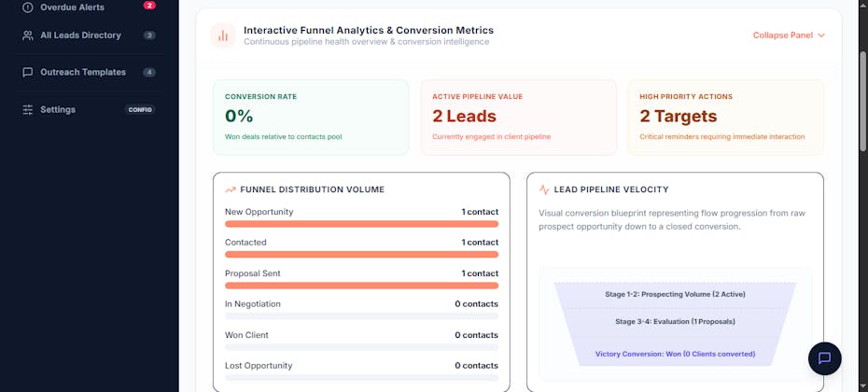Click the bar chart funnel analytics icon
Screen dimensions: 868x392
pyautogui.click(x=223, y=35)
